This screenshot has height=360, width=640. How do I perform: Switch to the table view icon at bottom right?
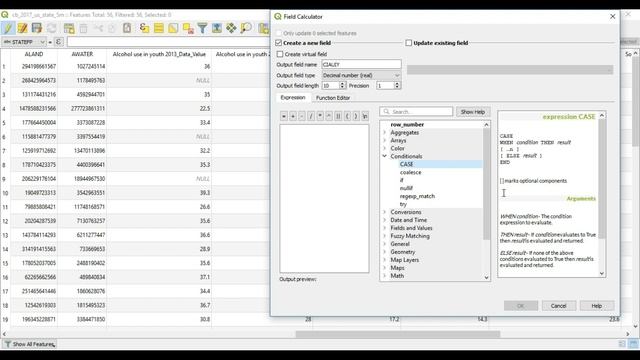[634, 344]
